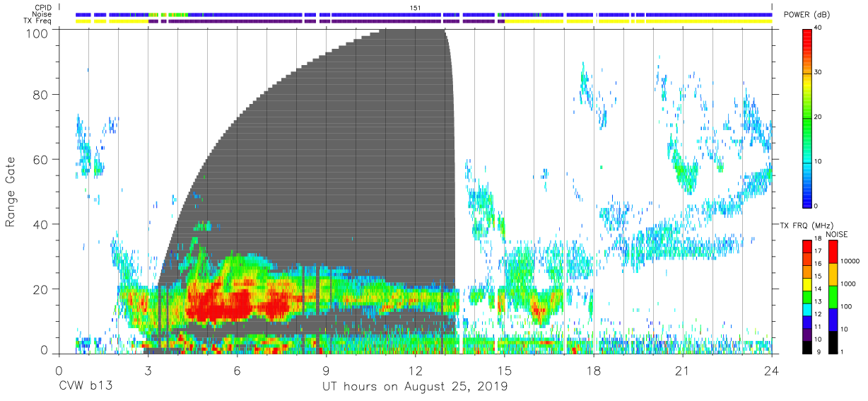Click the "1000" tick on NOISE scale

[848, 284]
